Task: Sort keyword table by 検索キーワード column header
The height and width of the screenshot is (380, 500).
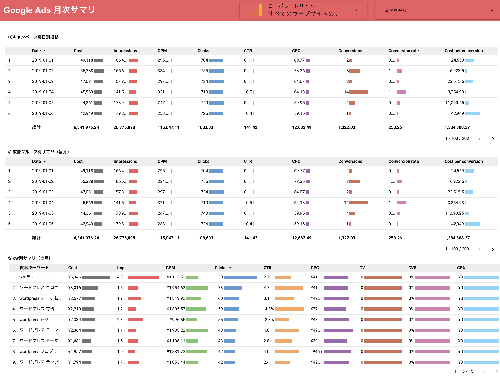Action: pyautogui.click(x=34, y=268)
